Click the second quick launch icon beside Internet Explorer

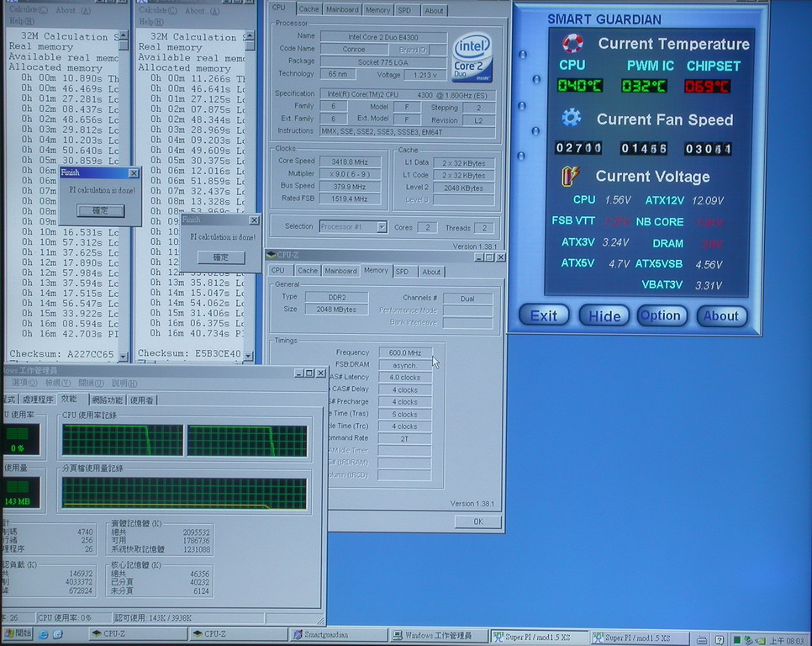tap(57, 634)
